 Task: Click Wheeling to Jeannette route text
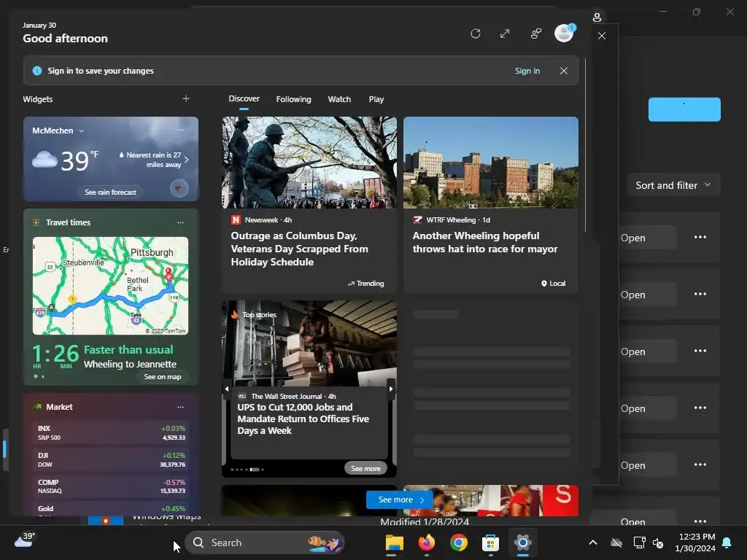pyautogui.click(x=130, y=364)
